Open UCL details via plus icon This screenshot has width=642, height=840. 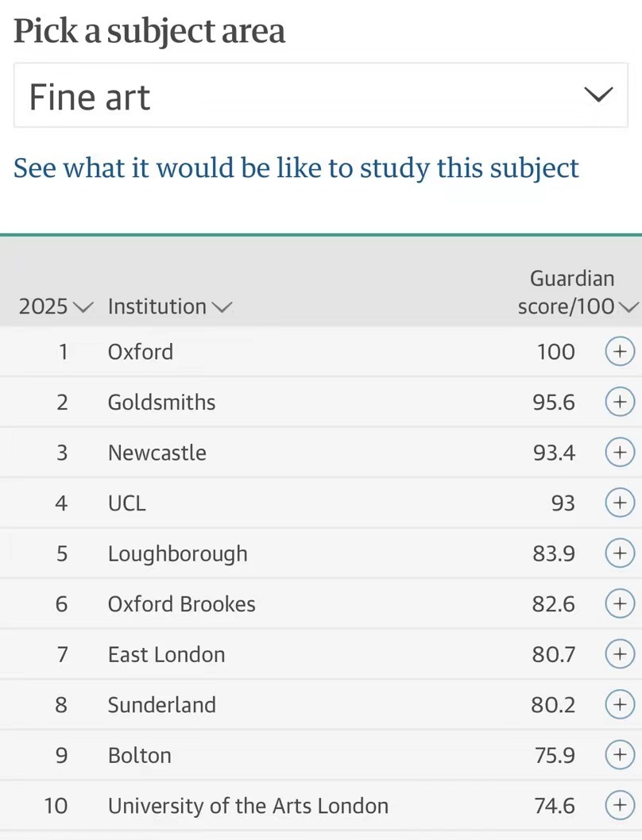[620, 503]
